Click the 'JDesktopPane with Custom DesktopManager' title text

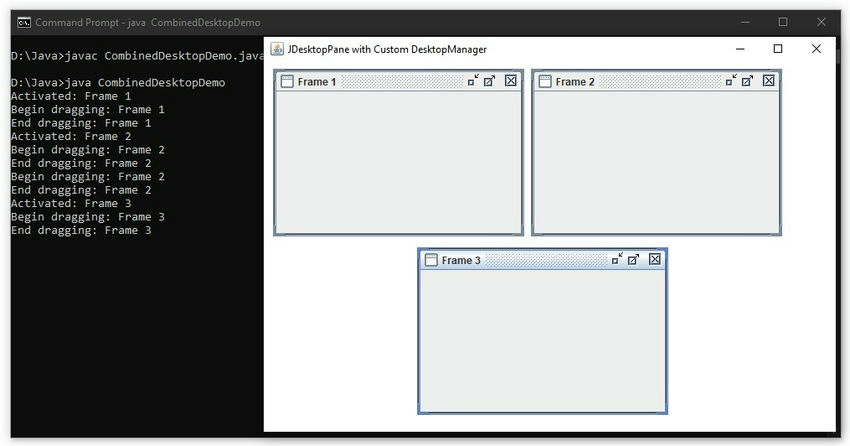point(387,49)
